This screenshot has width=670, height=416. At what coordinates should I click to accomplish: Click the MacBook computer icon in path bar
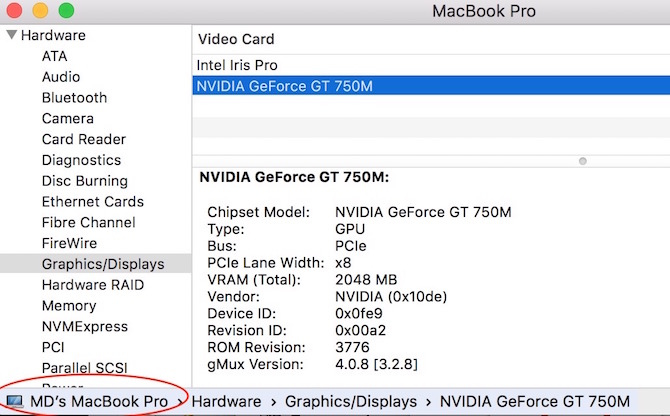pyautogui.click(x=14, y=402)
